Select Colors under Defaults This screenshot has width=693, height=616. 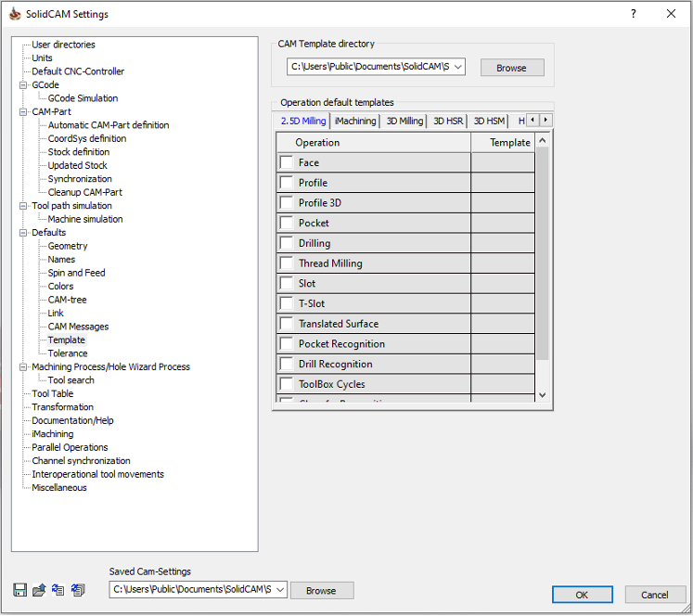point(60,287)
